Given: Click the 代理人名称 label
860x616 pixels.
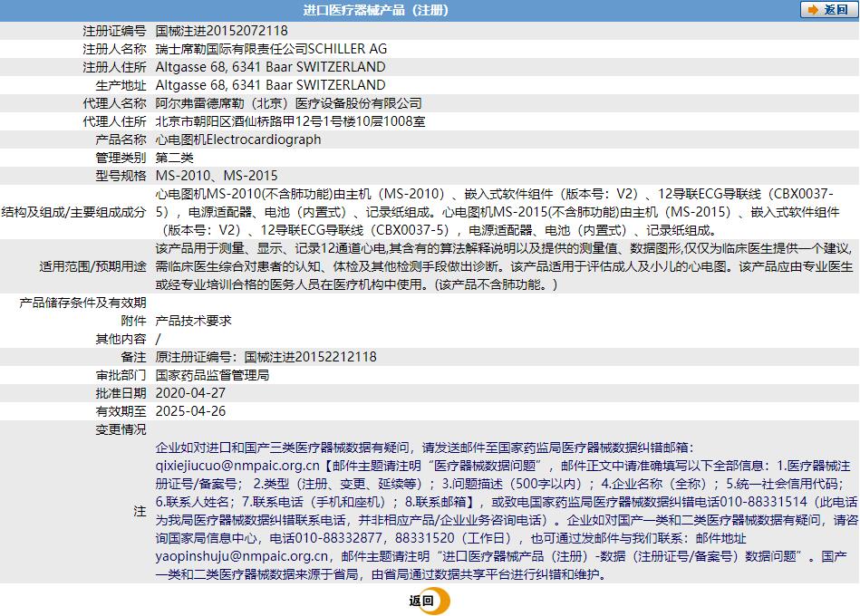Looking at the screenshot, I should 114,103.
